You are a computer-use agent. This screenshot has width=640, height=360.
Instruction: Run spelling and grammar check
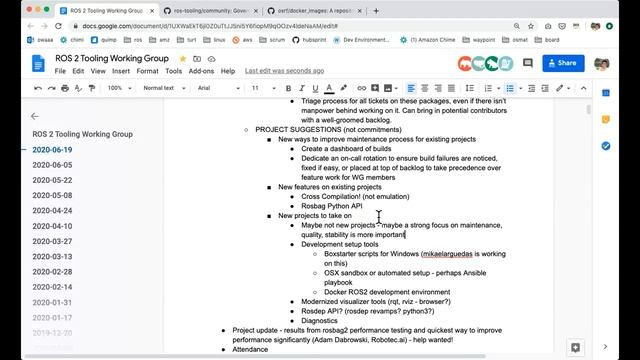coord(78,88)
